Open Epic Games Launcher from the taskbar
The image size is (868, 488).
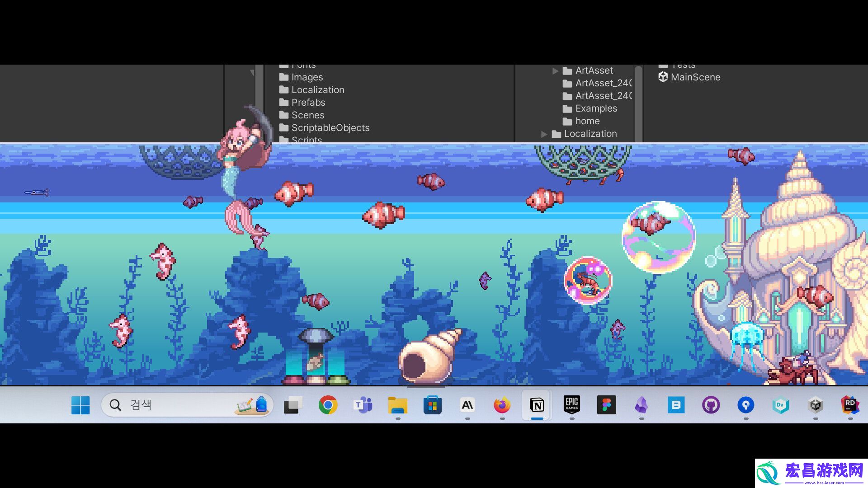pyautogui.click(x=572, y=405)
